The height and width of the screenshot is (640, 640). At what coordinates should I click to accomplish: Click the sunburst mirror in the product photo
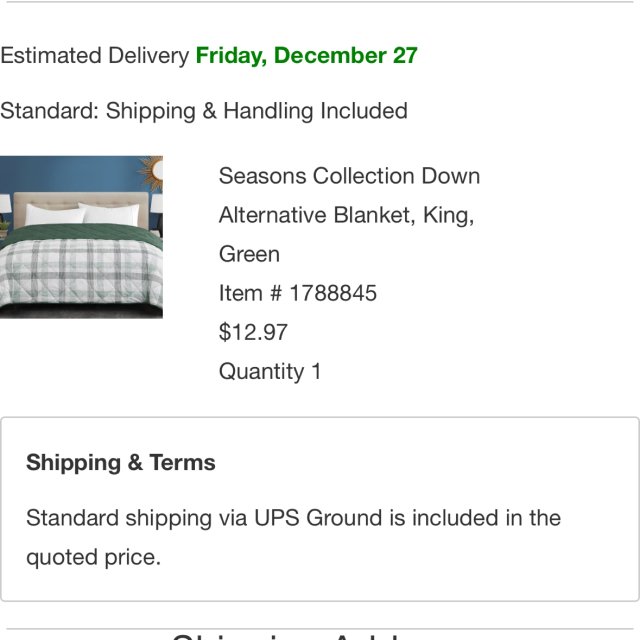(153, 176)
